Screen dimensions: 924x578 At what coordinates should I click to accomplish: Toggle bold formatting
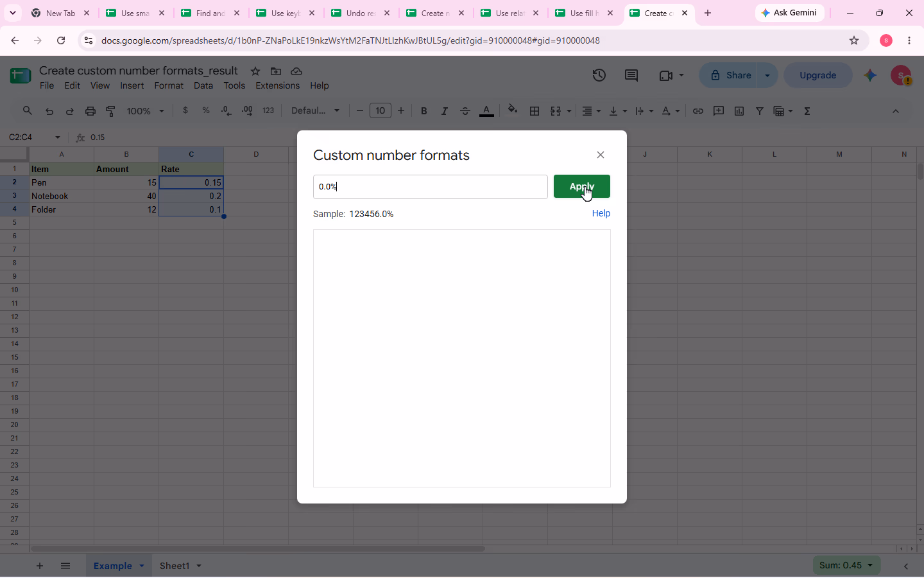pyautogui.click(x=424, y=111)
